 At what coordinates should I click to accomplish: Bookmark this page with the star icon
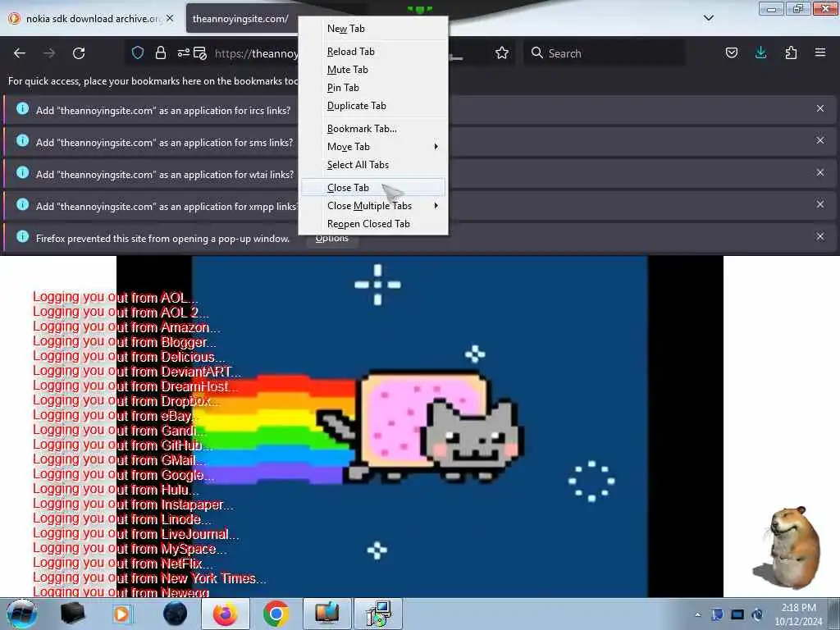pos(502,53)
